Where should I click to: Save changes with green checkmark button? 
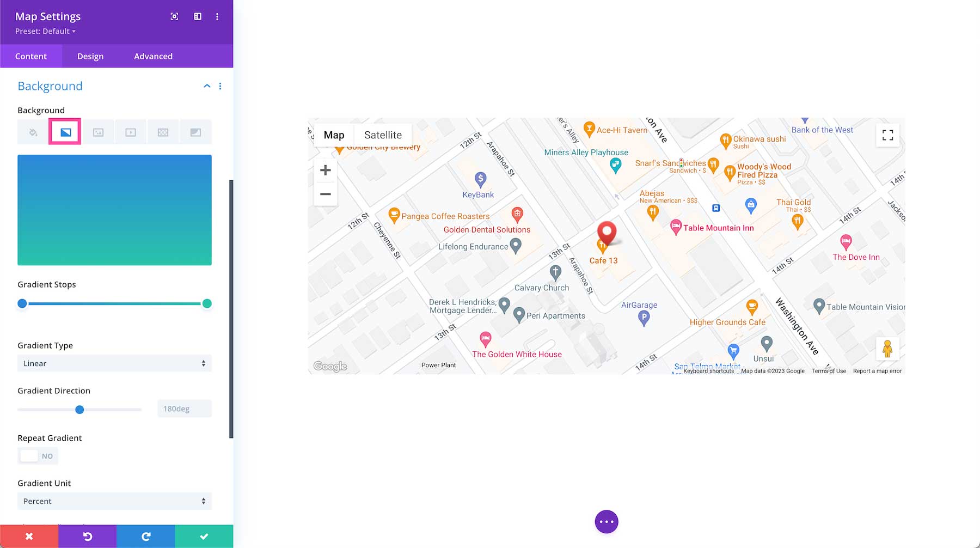(x=204, y=537)
